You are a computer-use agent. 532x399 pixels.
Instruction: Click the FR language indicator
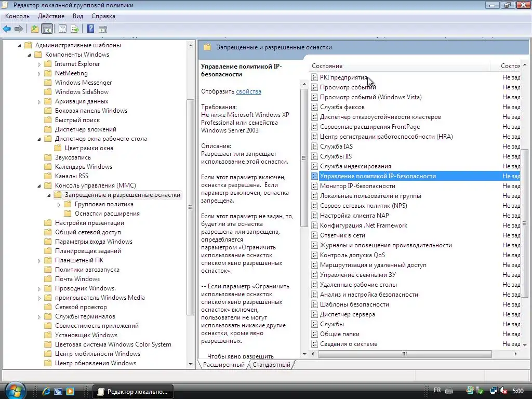437,391
